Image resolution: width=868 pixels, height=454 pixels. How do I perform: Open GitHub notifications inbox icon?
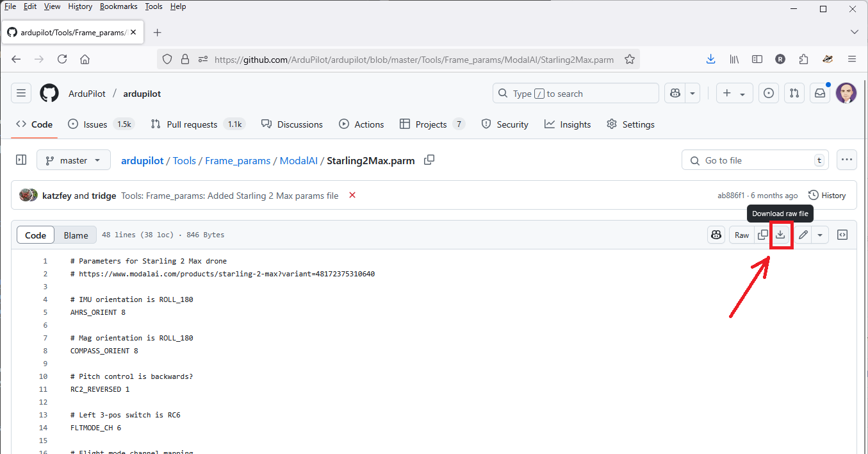[820, 94]
